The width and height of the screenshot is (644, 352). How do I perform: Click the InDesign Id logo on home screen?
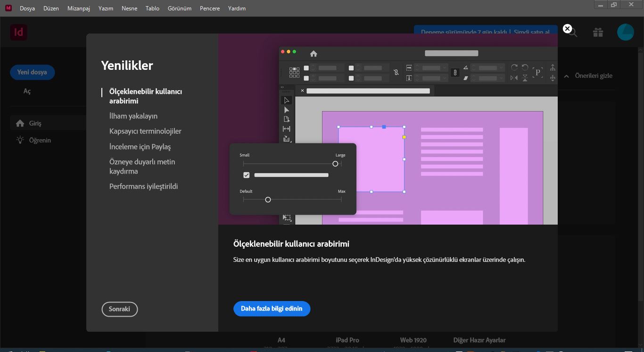[18, 32]
